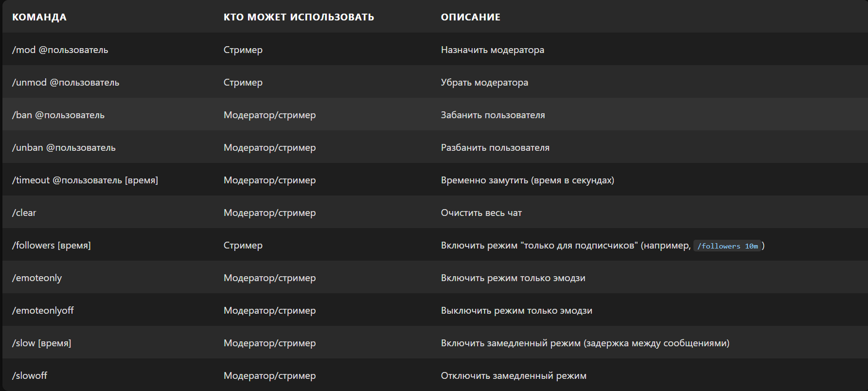Click the /slow [время] command

41,343
